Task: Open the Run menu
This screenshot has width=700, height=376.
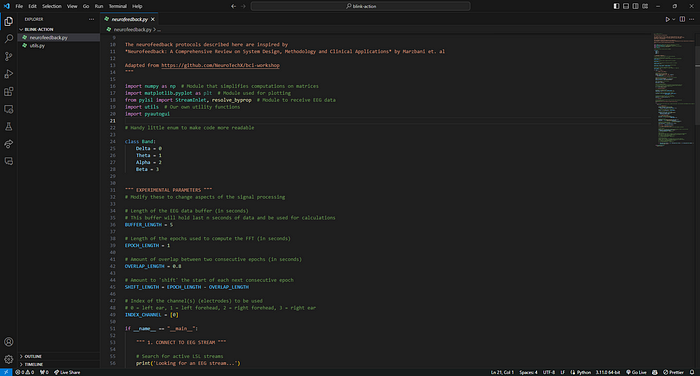Action: pyautogui.click(x=99, y=6)
